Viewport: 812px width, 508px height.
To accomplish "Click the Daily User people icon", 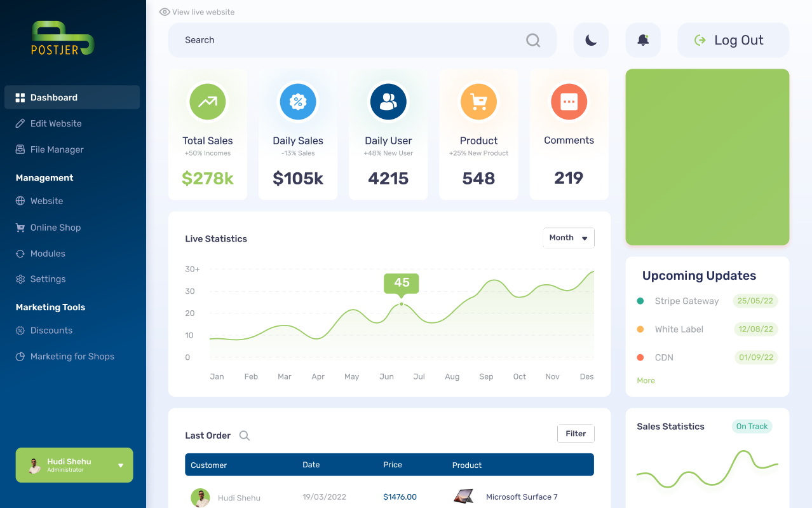I will (388, 102).
